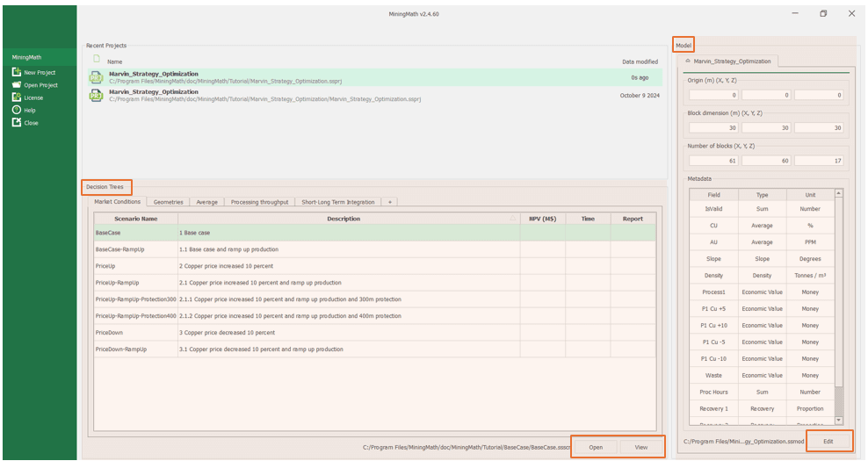Click the blank document icon above Name
868x461 pixels.
pos(96,60)
